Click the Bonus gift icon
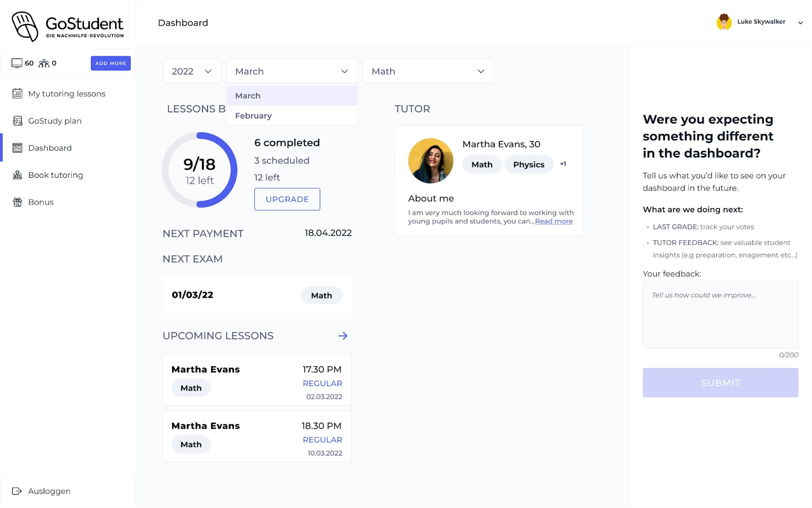The height and width of the screenshot is (508, 812). click(x=17, y=202)
